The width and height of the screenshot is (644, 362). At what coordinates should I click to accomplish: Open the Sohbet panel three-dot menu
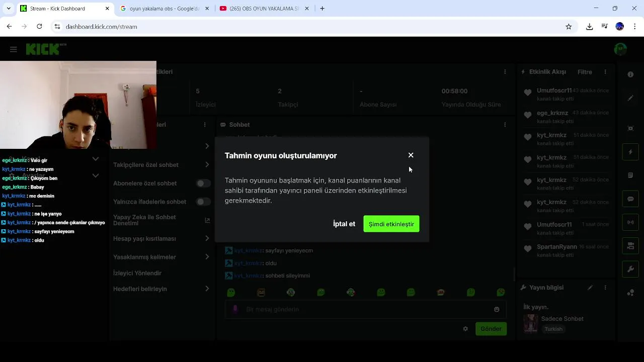point(505,125)
